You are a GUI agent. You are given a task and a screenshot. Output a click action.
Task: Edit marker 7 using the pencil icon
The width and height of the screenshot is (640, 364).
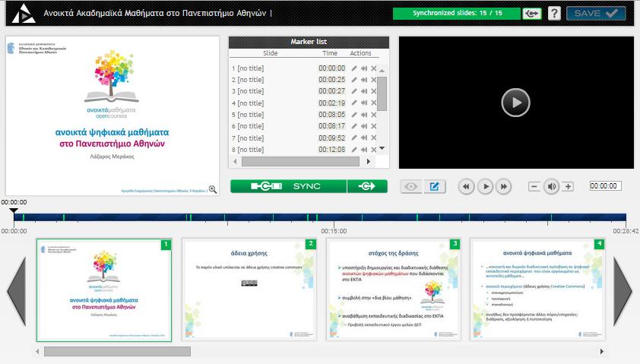pos(354,138)
